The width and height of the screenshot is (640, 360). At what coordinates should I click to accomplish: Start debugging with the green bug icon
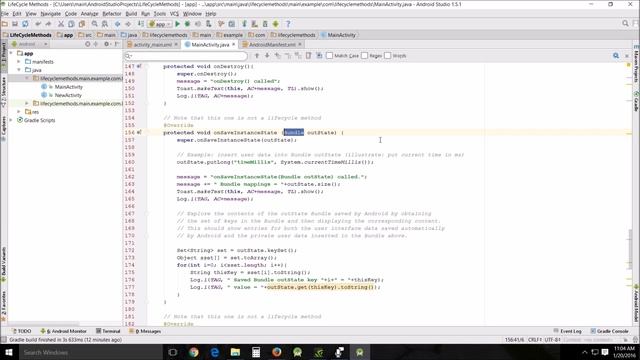click(187, 24)
